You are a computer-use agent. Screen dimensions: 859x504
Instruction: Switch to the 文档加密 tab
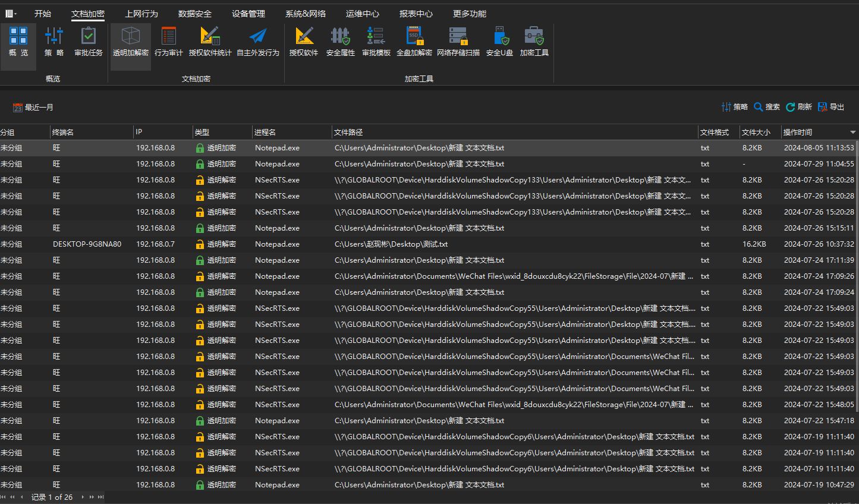[88, 14]
